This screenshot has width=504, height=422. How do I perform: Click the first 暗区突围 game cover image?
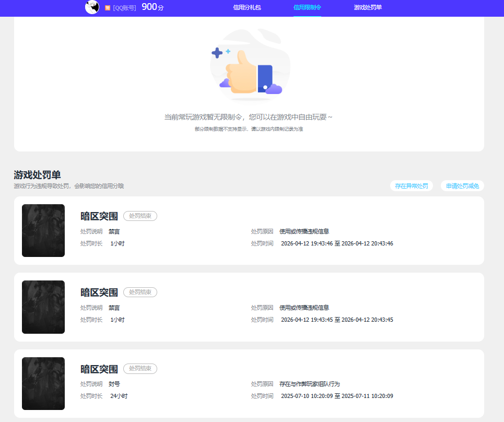tap(43, 230)
